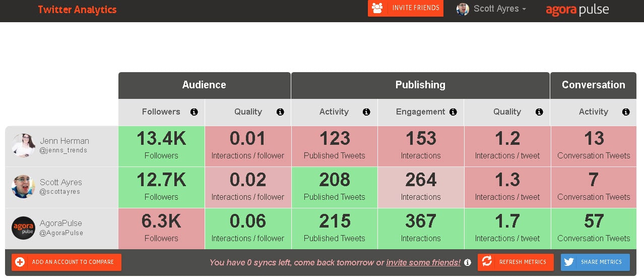Viewport: 644px width, 280px height.
Task: Click the Followers column header
Action: [x=161, y=112]
